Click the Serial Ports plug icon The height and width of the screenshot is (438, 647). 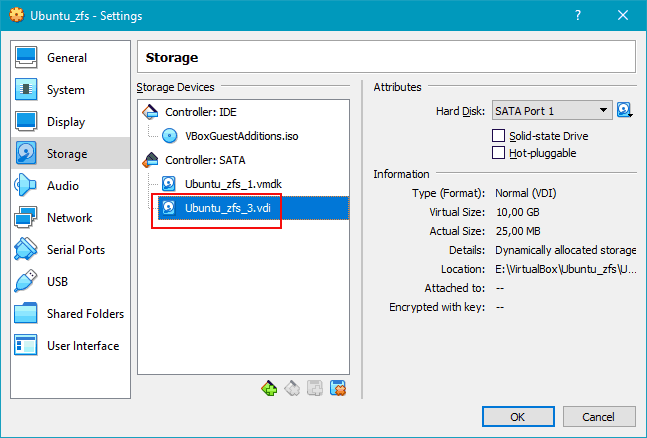tap(26, 249)
